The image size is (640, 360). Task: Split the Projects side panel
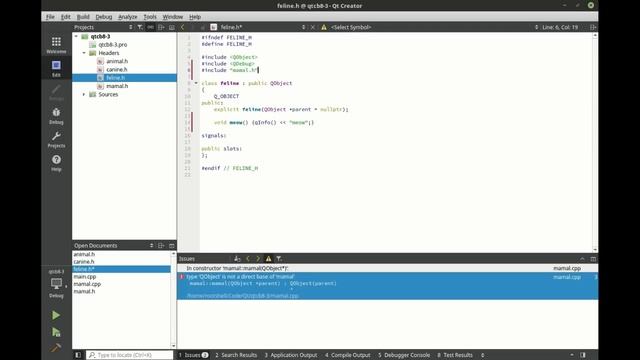[161, 27]
